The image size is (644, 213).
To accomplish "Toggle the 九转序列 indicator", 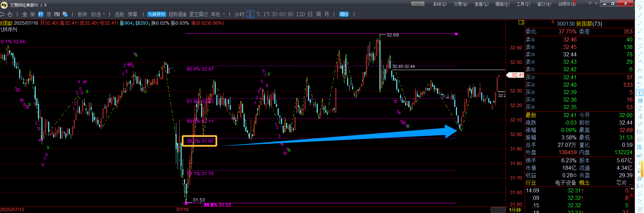I will (x=157, y=14).
